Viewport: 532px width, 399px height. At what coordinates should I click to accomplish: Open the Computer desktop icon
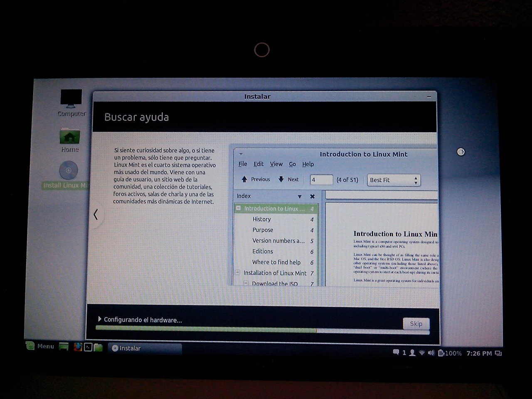point(71,100)
